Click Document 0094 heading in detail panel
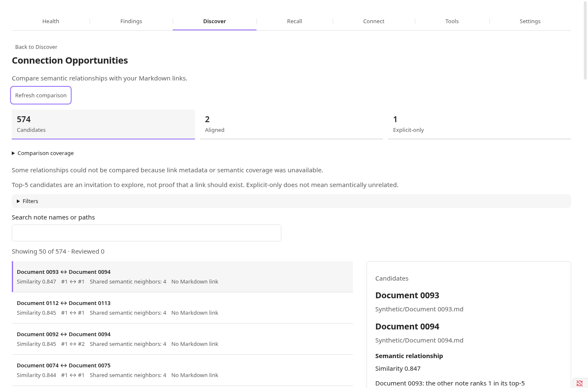Screen dimensions: 588x388 click(407, 326)
